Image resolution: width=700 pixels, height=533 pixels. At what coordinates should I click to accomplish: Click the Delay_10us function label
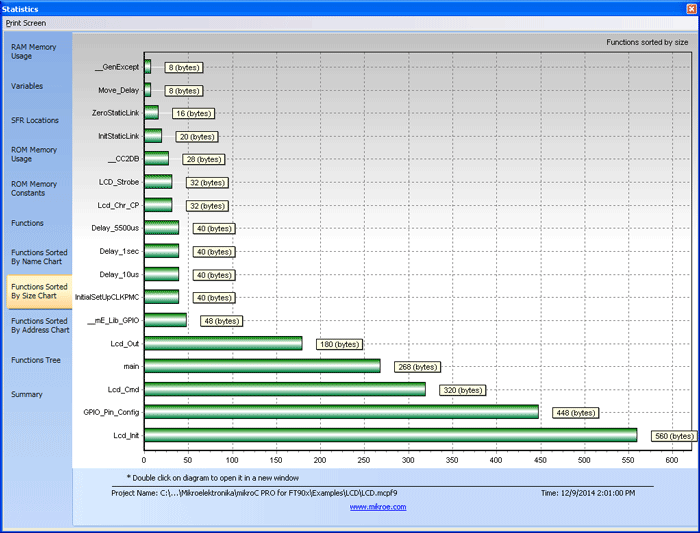tap(119, 275)
